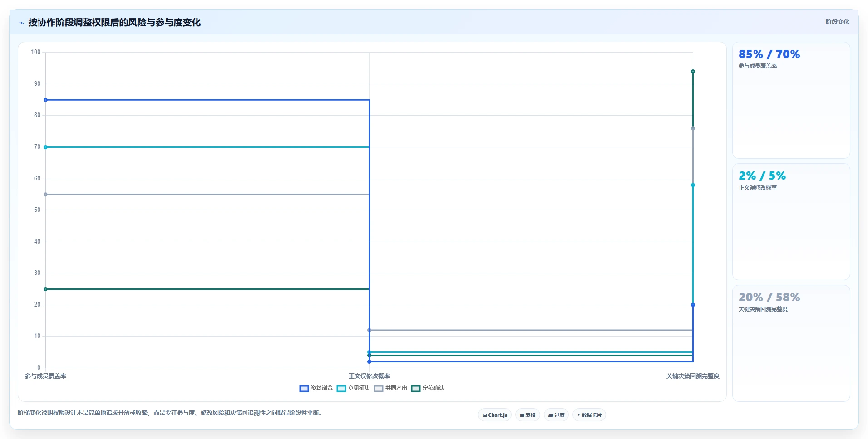Click the 进度 tag pill
The height and width of the screenshot is (439, 868).
point(556,415)
